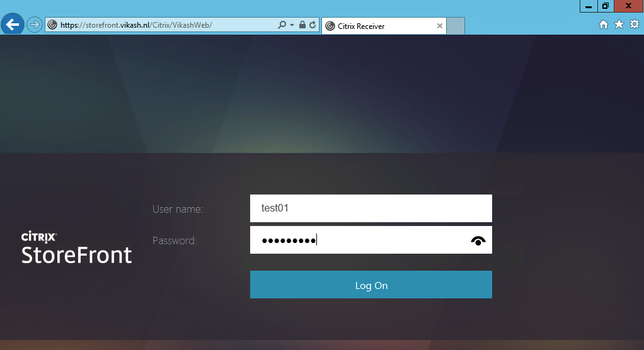
Task: Open a new tab
Action: click(x=456, y=26)
